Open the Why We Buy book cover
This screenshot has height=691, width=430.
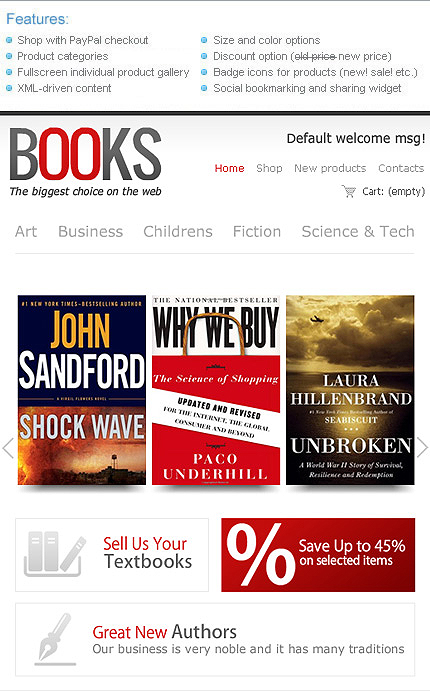tap(216, 390)
